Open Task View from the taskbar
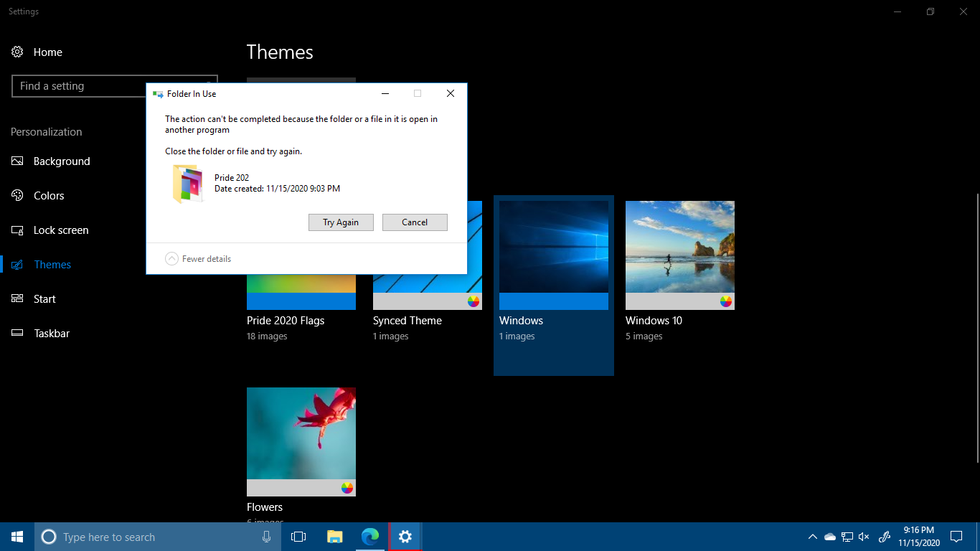Viewport: 980px width, 551px height. point(298,537)
